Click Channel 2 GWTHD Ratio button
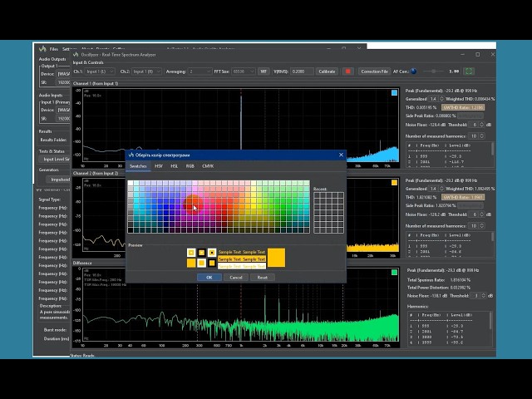 463,197
